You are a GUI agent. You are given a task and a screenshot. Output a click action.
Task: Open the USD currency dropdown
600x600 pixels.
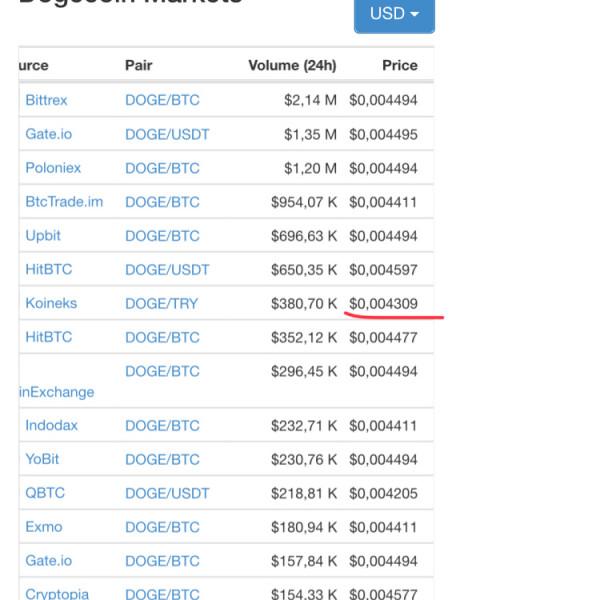[394, 14]
